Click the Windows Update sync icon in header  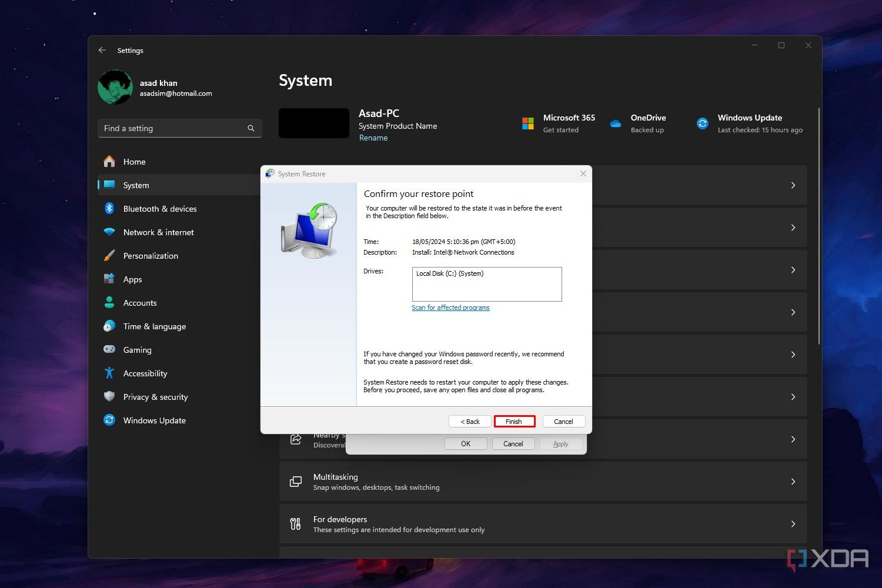[x=703, y=123]
